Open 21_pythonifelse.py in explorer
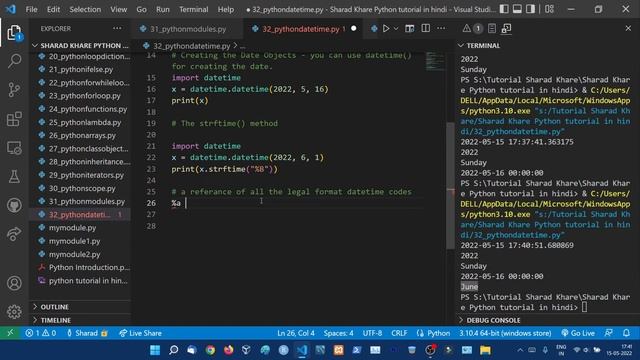This screenshot has width=640, height=360. coord(81,69)
